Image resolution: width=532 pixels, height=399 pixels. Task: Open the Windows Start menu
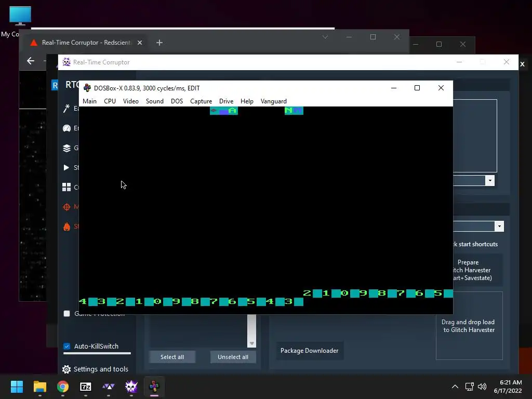[x=17, y=387]
